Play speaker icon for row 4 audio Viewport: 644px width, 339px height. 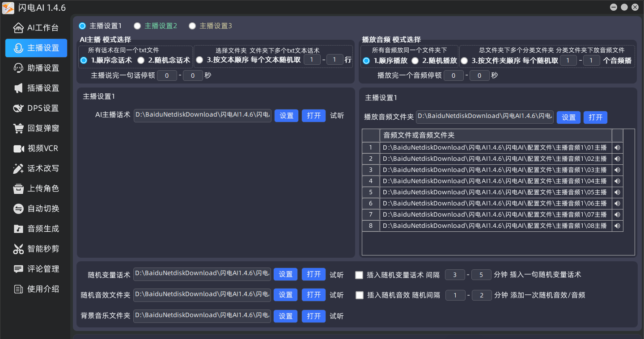(617, 181)
